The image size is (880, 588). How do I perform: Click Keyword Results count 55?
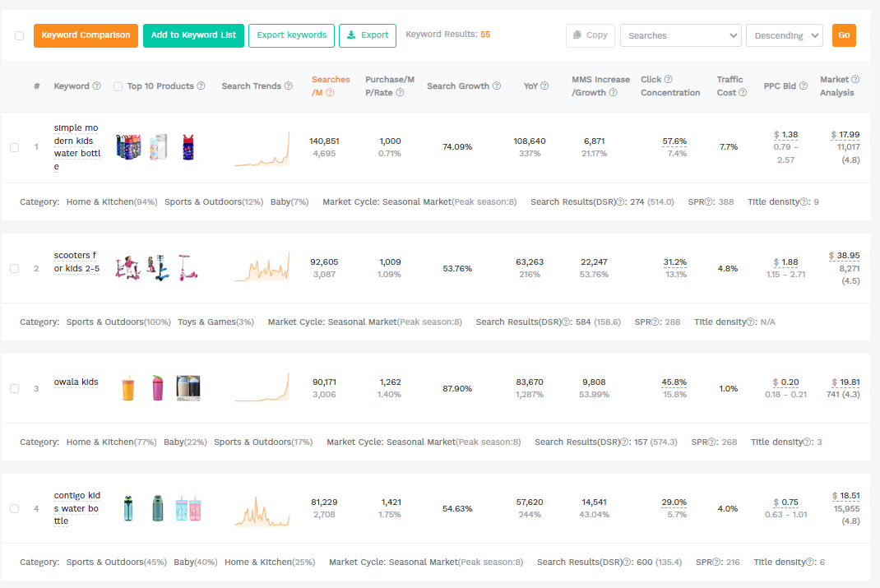click(485, 35)
